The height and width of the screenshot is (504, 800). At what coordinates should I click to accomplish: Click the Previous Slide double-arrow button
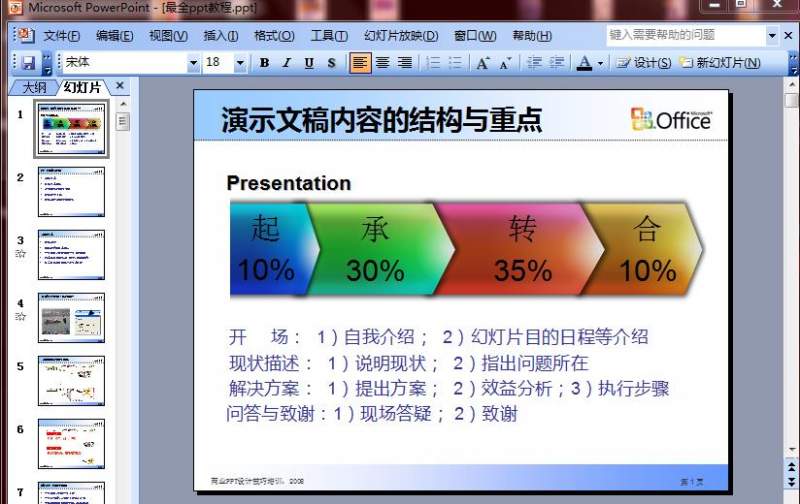[791, 467]
